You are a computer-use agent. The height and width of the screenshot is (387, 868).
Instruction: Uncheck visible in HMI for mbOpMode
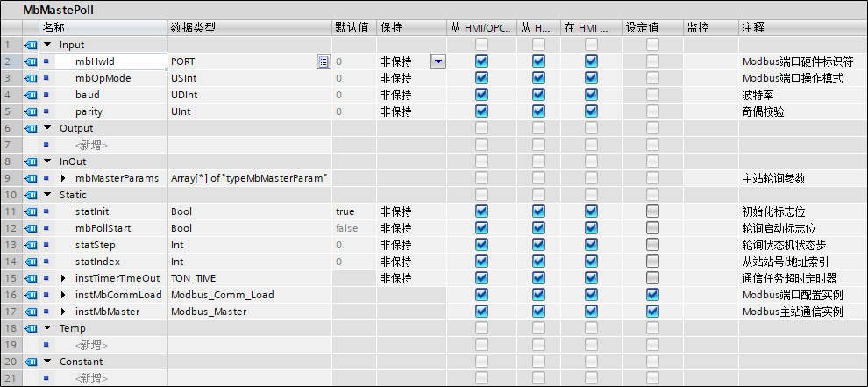click(x=591, y=77)
